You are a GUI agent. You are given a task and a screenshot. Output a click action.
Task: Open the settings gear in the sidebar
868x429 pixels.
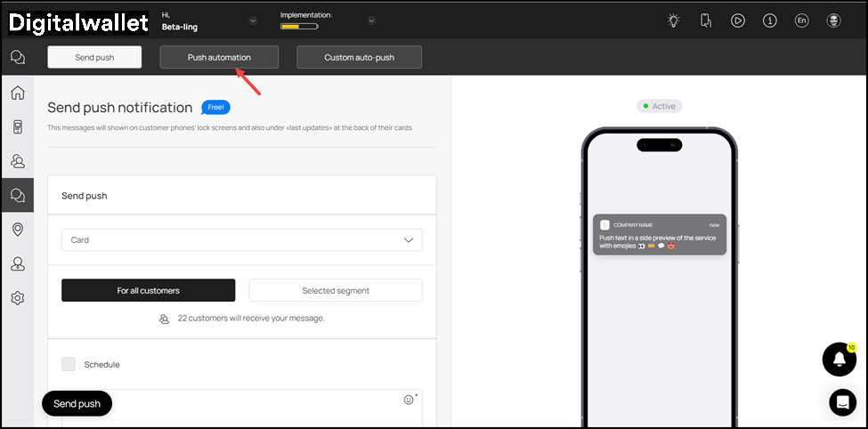coord(17,298)
